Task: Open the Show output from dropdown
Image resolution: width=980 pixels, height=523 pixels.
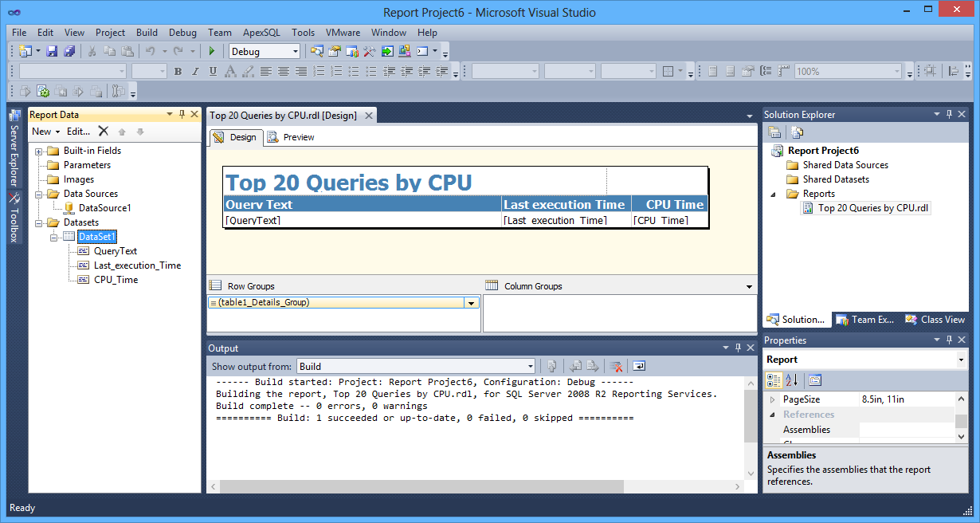Action: tap(530, 367)
